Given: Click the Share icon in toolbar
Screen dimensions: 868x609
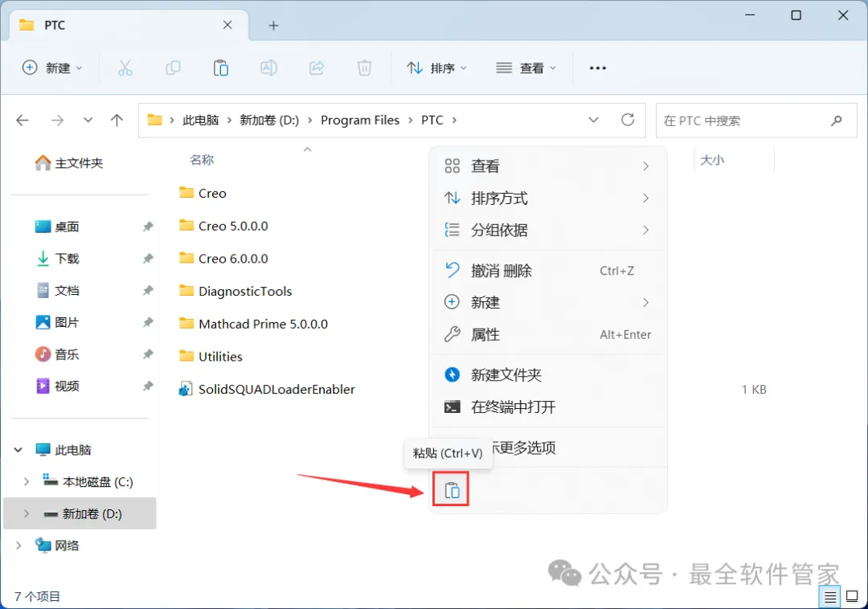Looking at the screenshot, I should 316,68.
